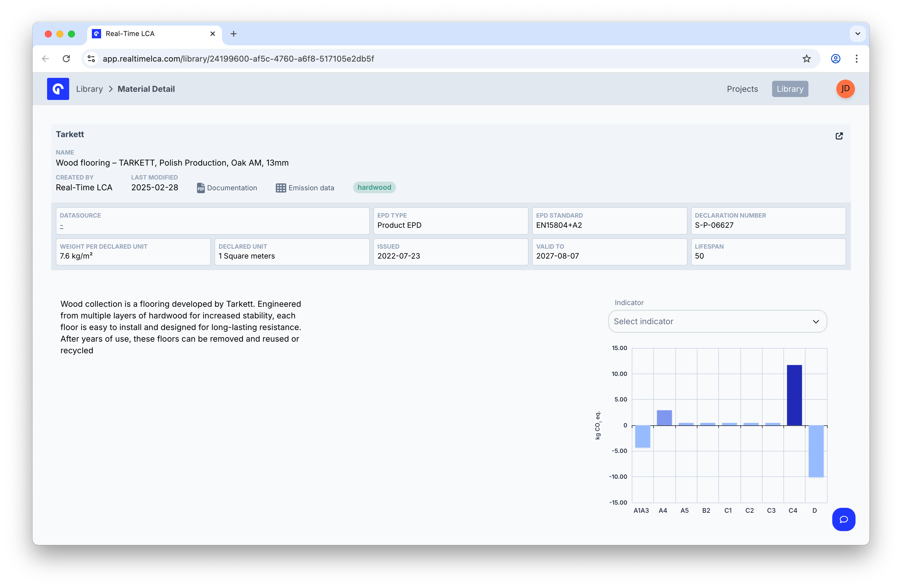Click the C4 bar in the chart
The width and height of the screenshot is (902, 588).
794,395
